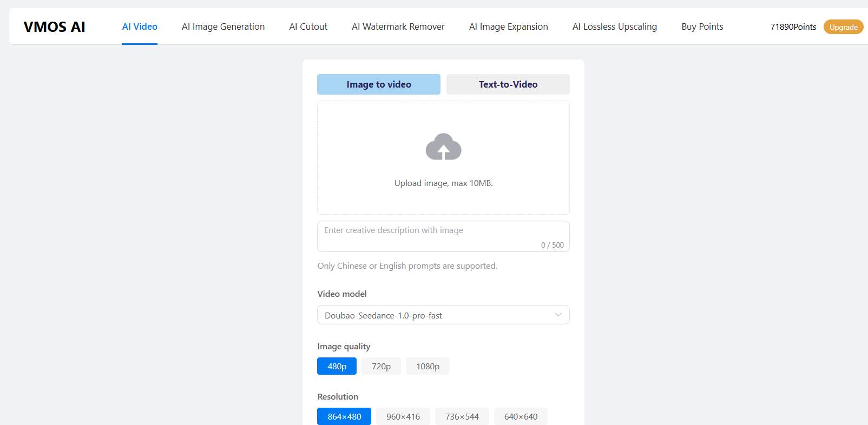Navigate to AI Lossless Upscaling

614,26
